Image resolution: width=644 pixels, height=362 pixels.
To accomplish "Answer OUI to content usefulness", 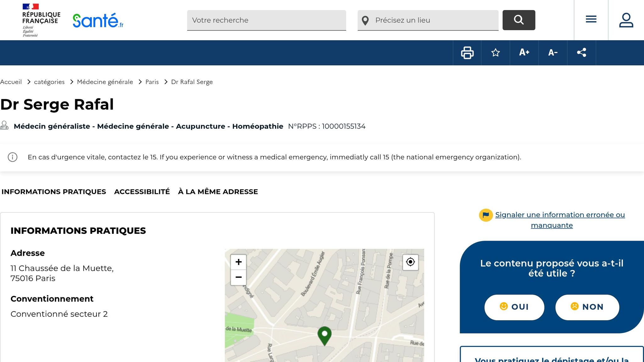I will [514, 307].
